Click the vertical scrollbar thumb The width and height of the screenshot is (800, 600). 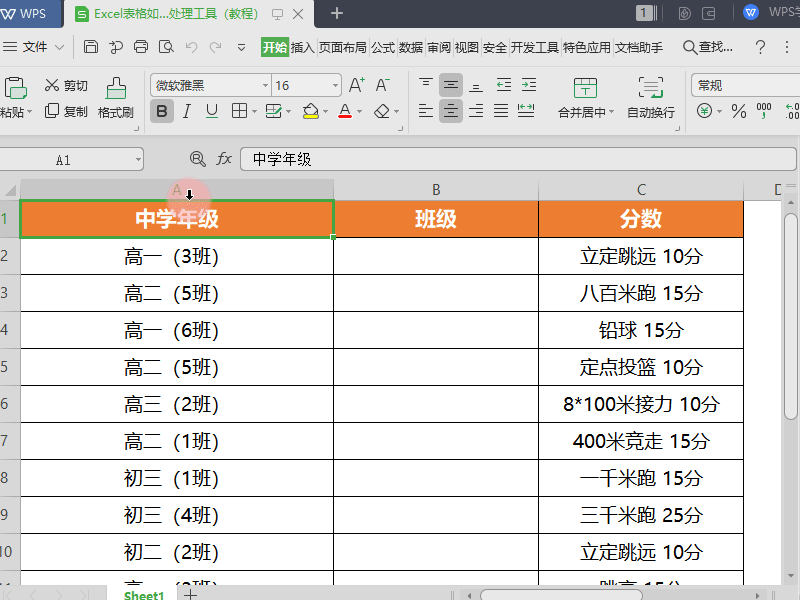(x=791, y=316)
